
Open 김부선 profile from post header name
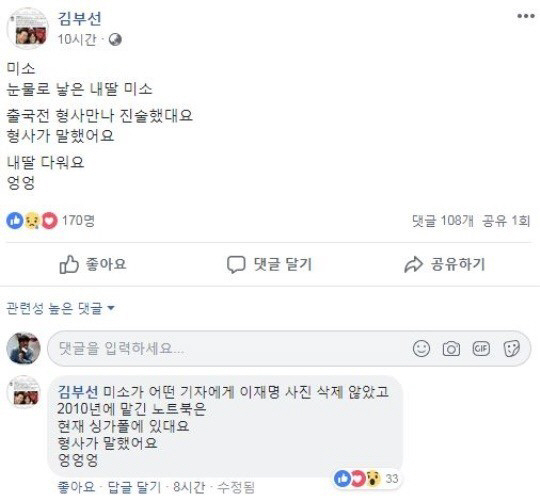[79, 18]
